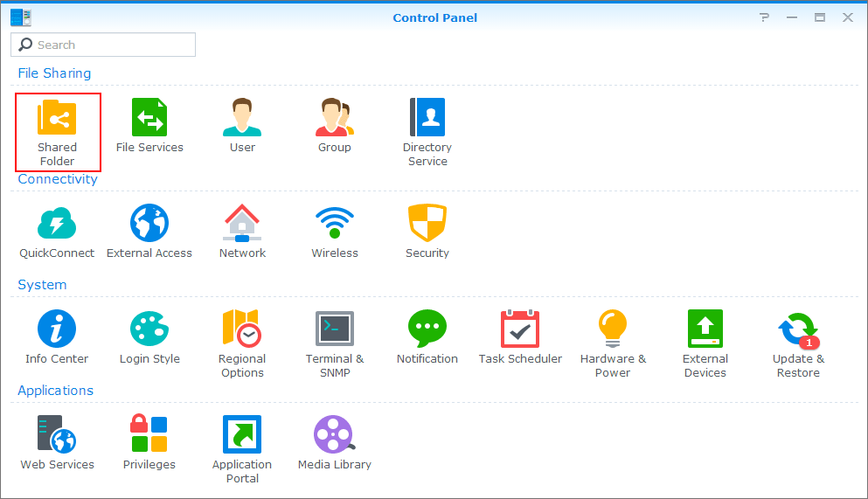This screenshot has height=499, width=868.
Task: Click the System section heading
Action: (x=42, y=284)
